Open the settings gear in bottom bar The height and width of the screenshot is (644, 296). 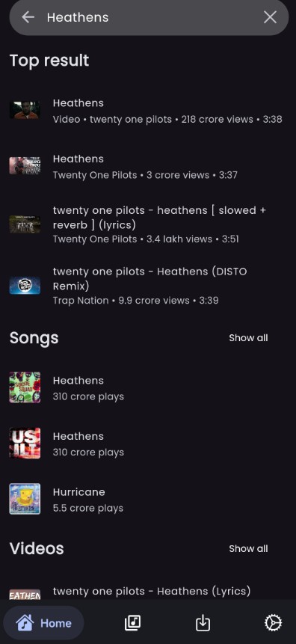(273, 623)
